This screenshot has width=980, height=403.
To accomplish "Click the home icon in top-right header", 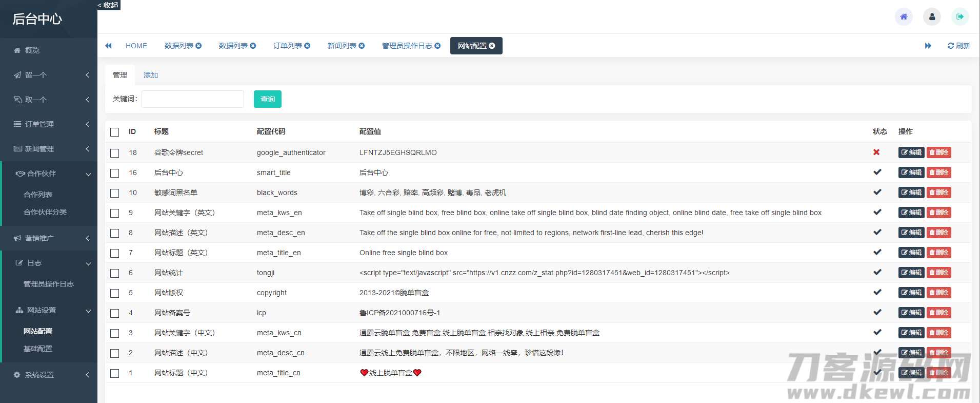I will 904,17.
